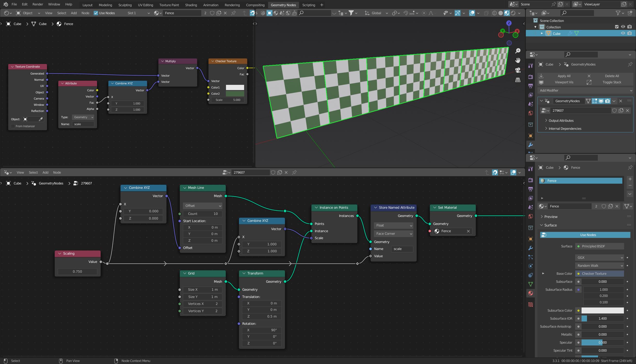Screen dimensions: 636x364
Task: Click the hand pan-view gizmo in viewport
Action: 518,60
